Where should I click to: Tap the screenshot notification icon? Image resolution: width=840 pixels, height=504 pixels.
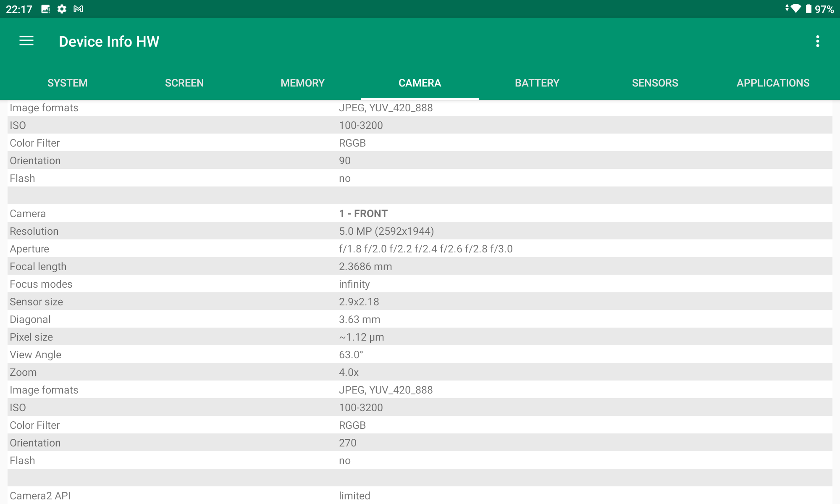coord(45,9)
